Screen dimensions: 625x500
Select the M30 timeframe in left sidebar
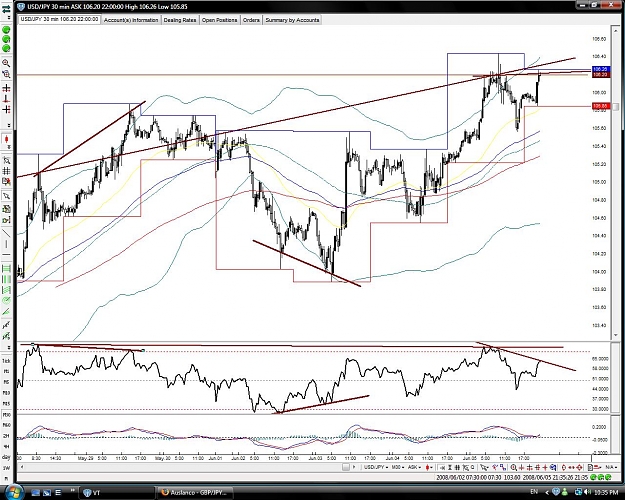(x=6, y=415)
